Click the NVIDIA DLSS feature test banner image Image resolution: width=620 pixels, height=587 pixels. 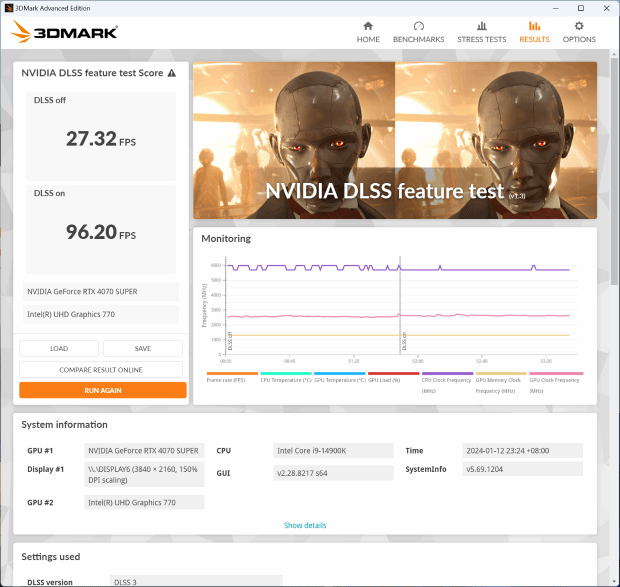click(x=395, y=140)
